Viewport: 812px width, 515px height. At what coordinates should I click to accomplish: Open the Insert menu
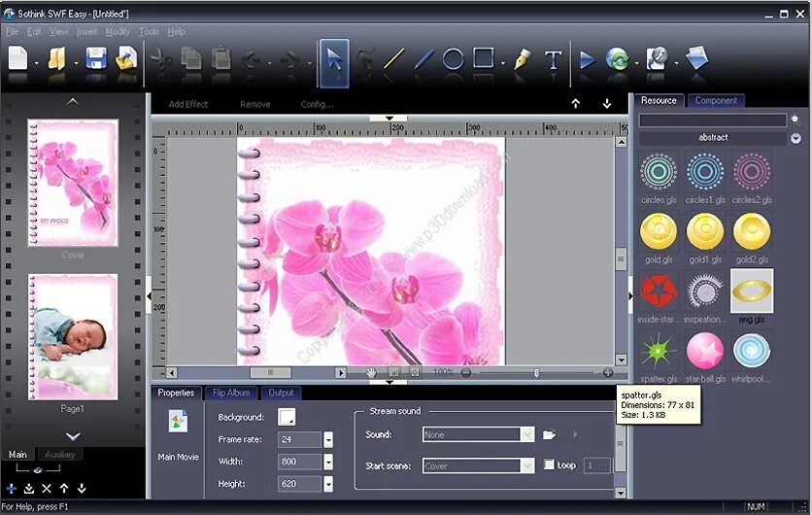click(x=86, y=32)
